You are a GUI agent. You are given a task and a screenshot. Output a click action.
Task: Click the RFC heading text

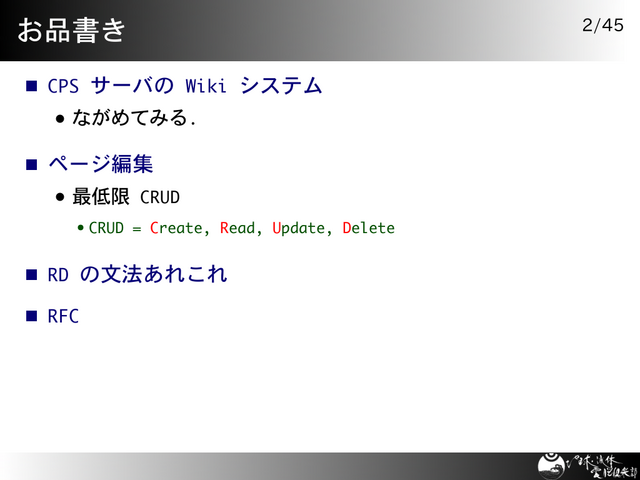63,317
